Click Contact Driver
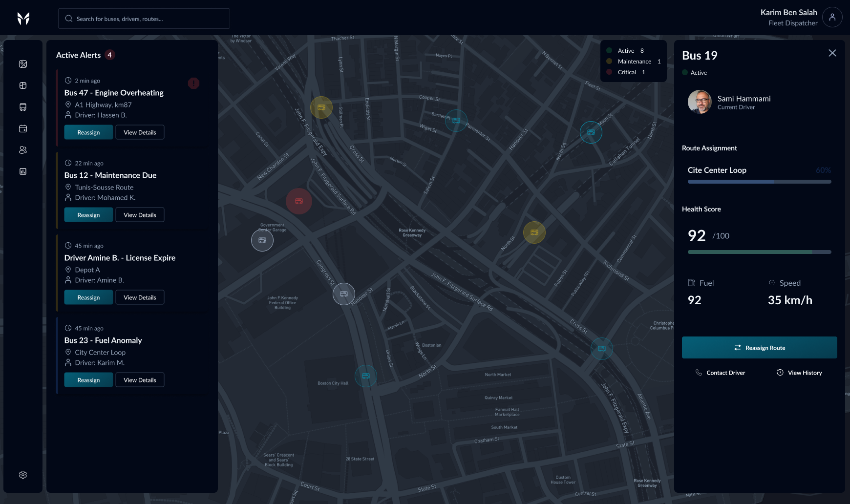 [720, 373]
